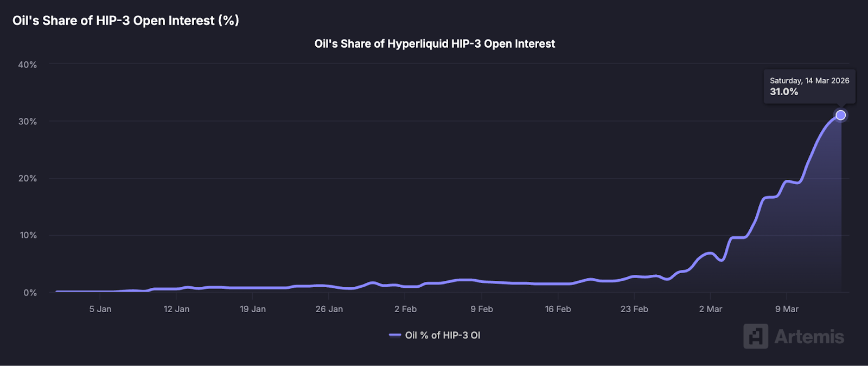Select the highlighted 14 Mar 2026 data point
Viewport: 868px width, 366px height.
[840, 115]
